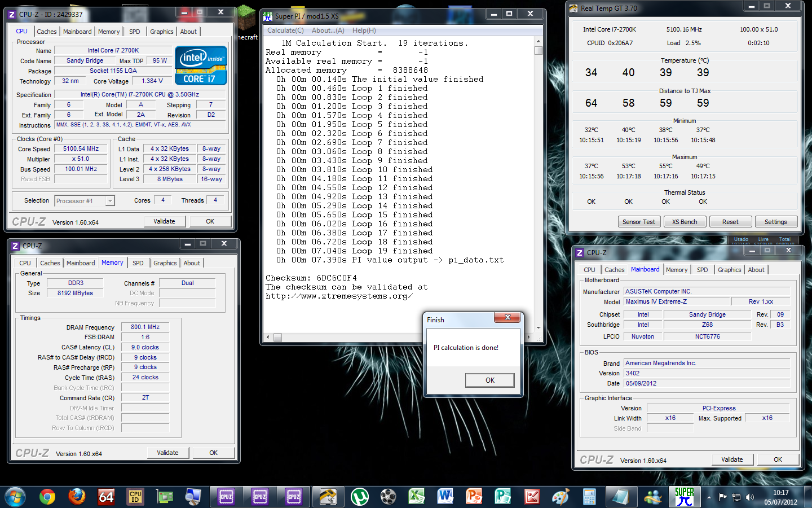Open Paint palette icon in taskbar
This screenshot has height=508, width=812.
point(561,497)
